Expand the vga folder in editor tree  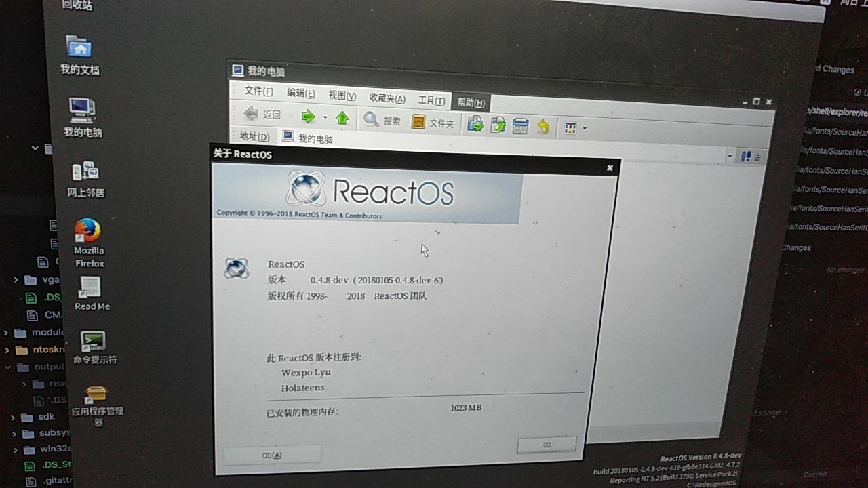point(16,279)
